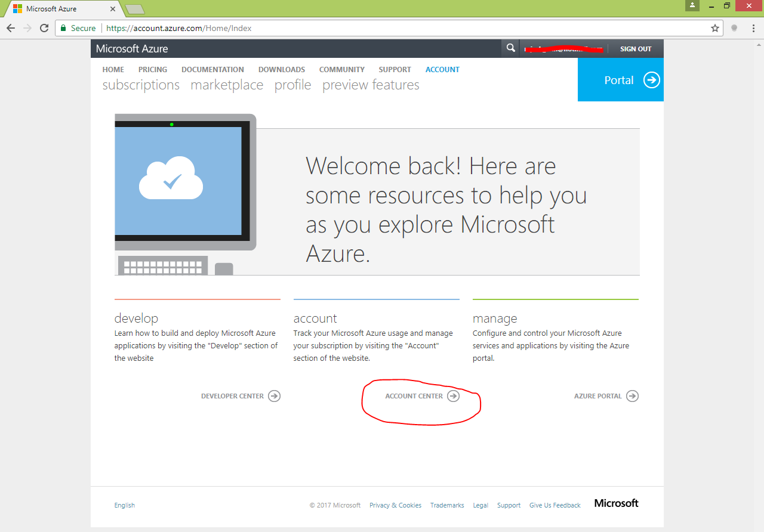Open the Privacy & Cookies link
Screen dimensions: 764x532
click(x=395, y=505)
